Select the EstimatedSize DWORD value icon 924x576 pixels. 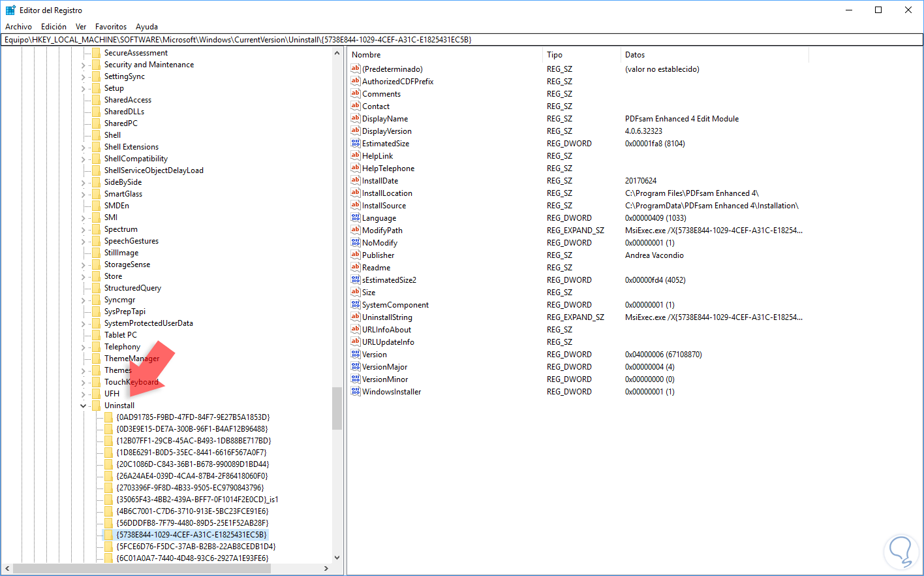(x=356, y=143)
